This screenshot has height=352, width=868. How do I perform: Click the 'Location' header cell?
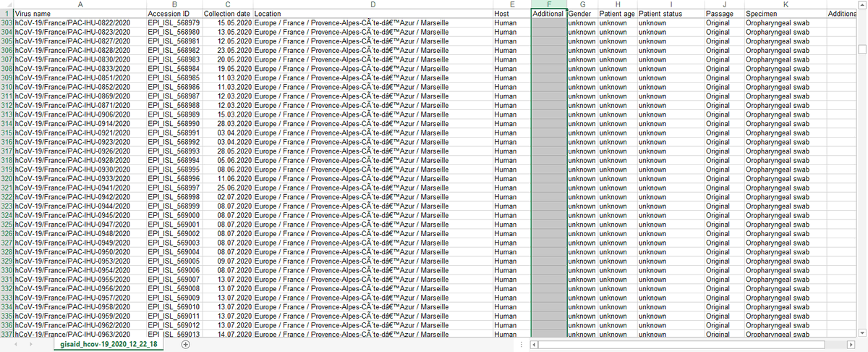(x=372, y=14)
